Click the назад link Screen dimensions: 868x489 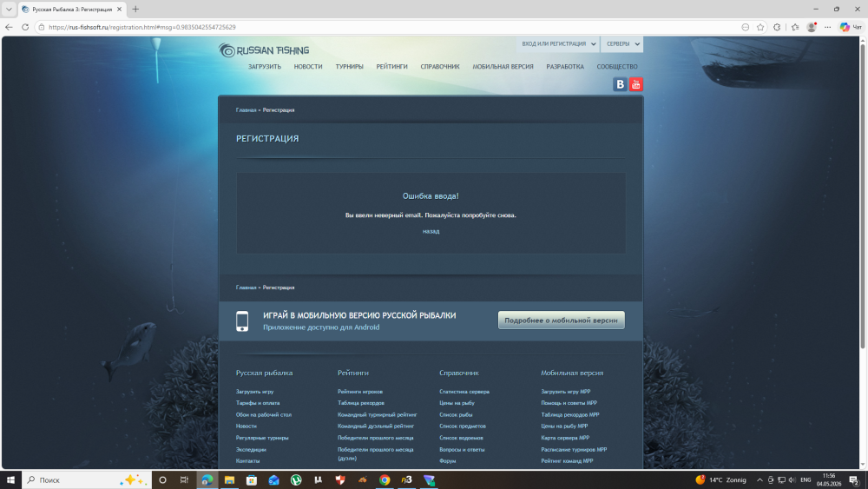coord(431,231)
